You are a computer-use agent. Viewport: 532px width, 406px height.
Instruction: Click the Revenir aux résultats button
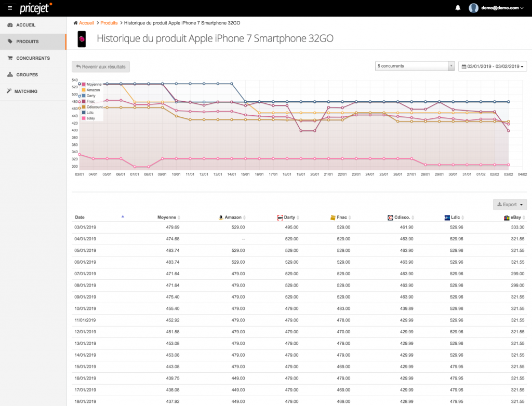[x=101, y=66]
